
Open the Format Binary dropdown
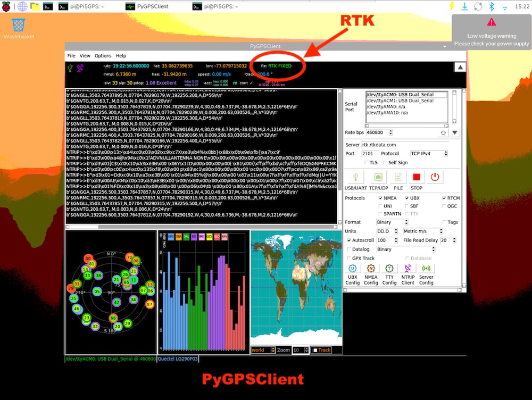(x=406, y=222)
